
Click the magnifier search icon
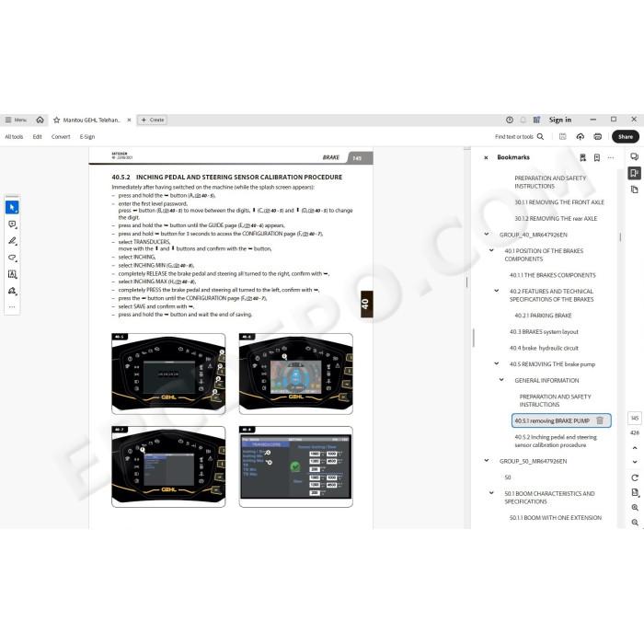pos(540,137)
